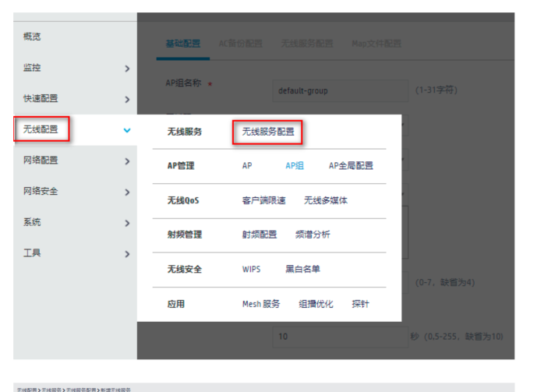Open the WIPS link
Screen dimensions: 555x392
251,269
